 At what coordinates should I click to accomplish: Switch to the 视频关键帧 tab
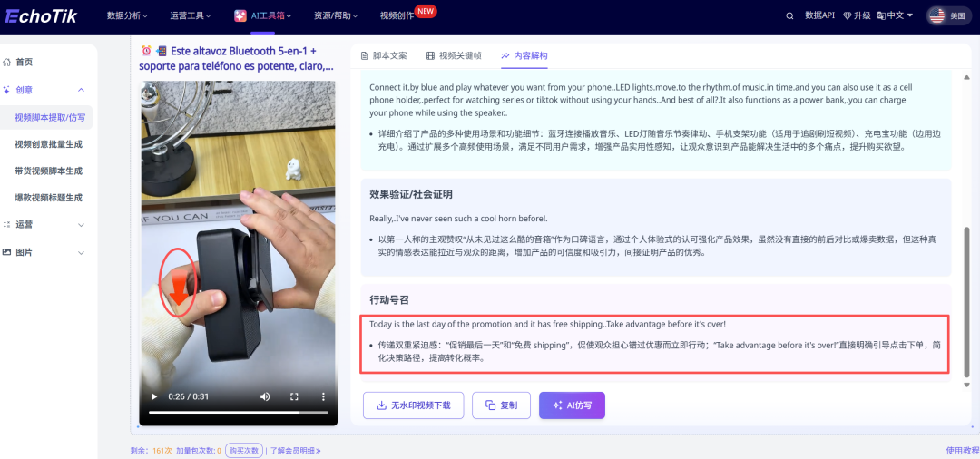(x=454, y=55)
